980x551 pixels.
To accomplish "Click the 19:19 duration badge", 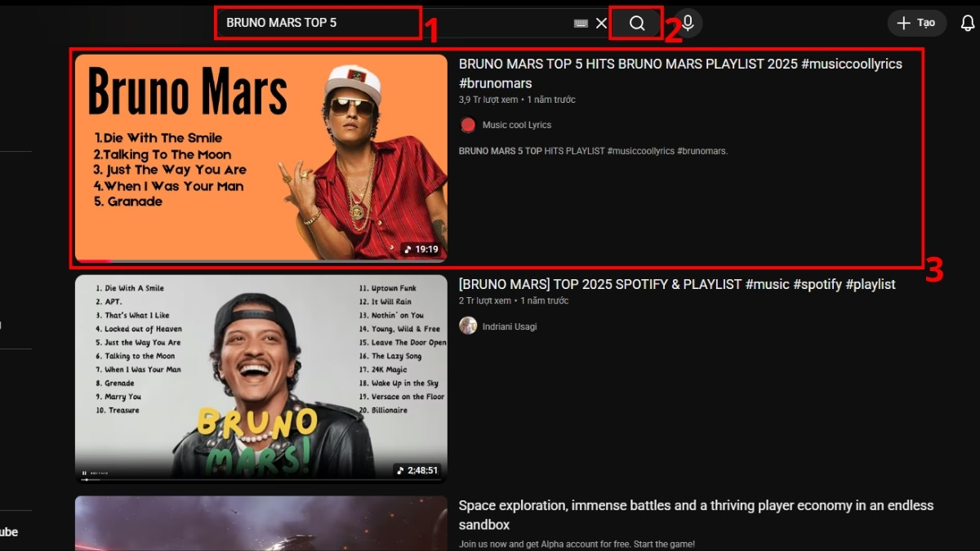I will (x=421, y=249).
